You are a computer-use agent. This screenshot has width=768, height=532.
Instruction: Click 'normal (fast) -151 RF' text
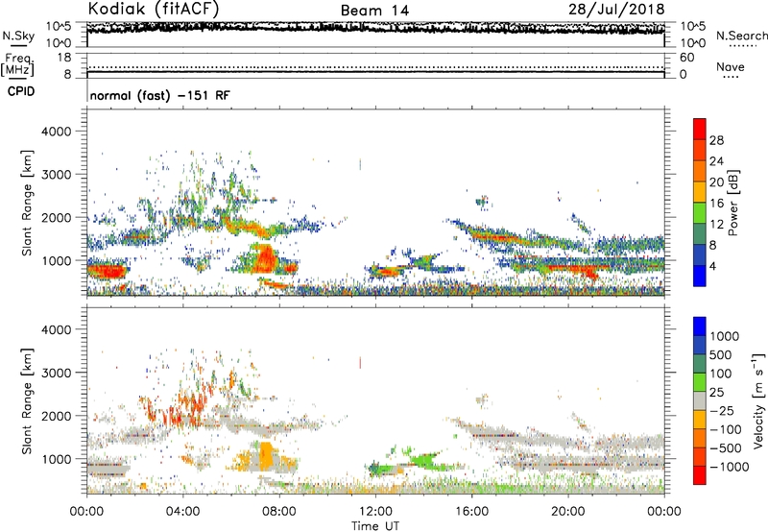[159, 95]
